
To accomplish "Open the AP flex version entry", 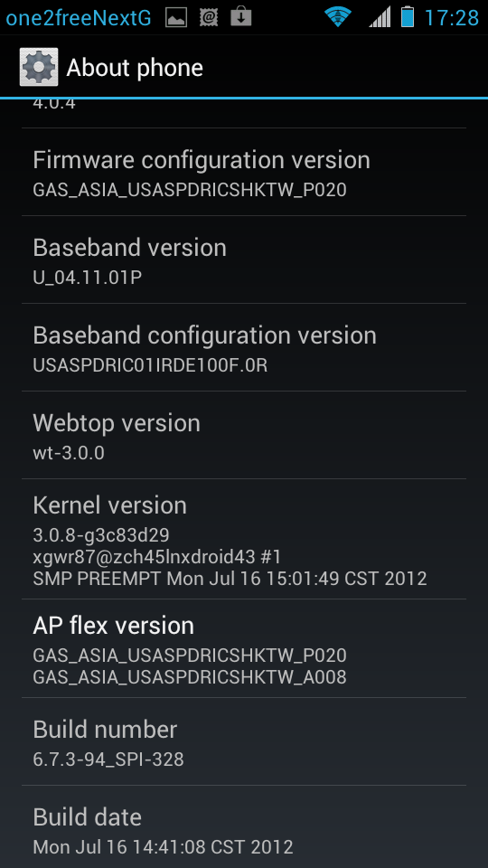I will [x=244, y=648].
